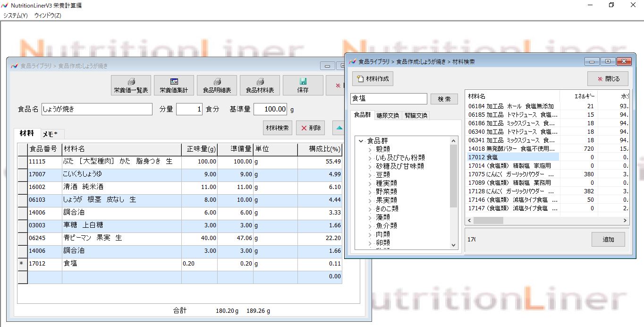This screenshot has height=327, width=644.
Task: Switch to the メモ* tab
Action: [x=51, y=134]
